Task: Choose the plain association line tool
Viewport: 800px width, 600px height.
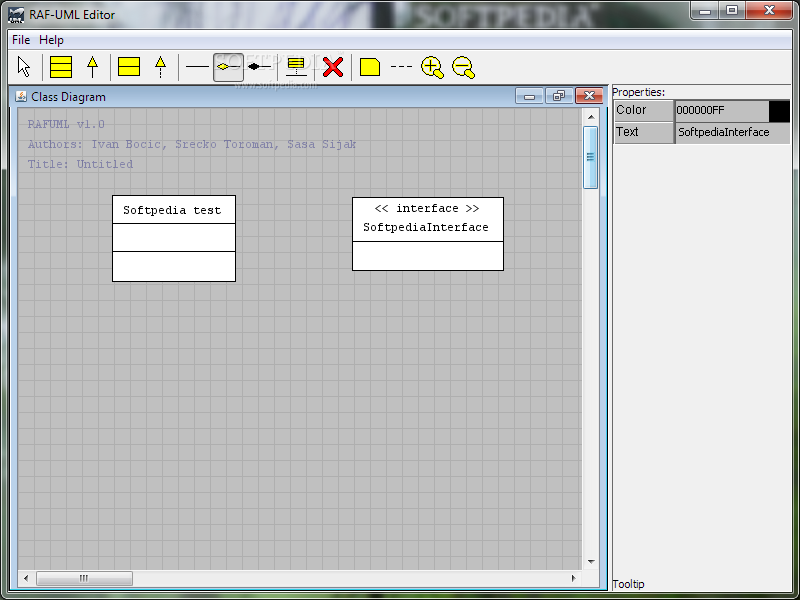Action: (x=197, y=67)
